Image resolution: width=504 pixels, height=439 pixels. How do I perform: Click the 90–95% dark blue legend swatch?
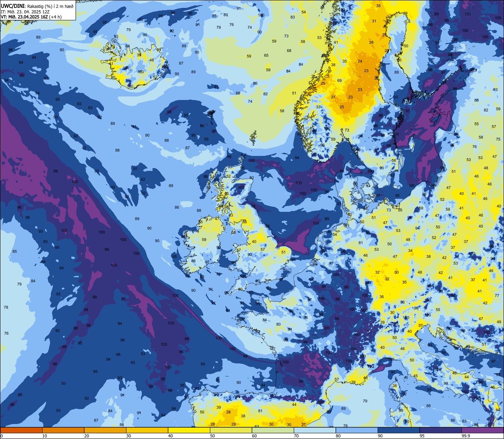coord(398,430)
